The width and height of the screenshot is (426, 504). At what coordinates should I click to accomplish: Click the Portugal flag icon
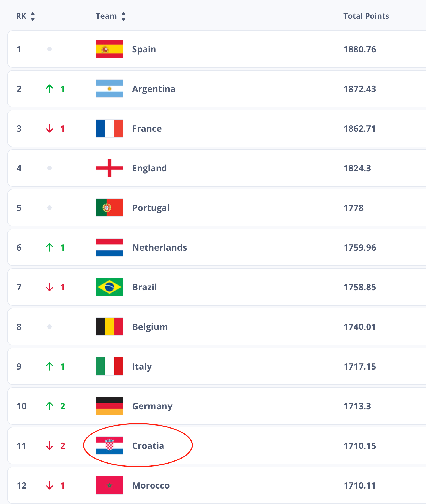coord(109,208)
